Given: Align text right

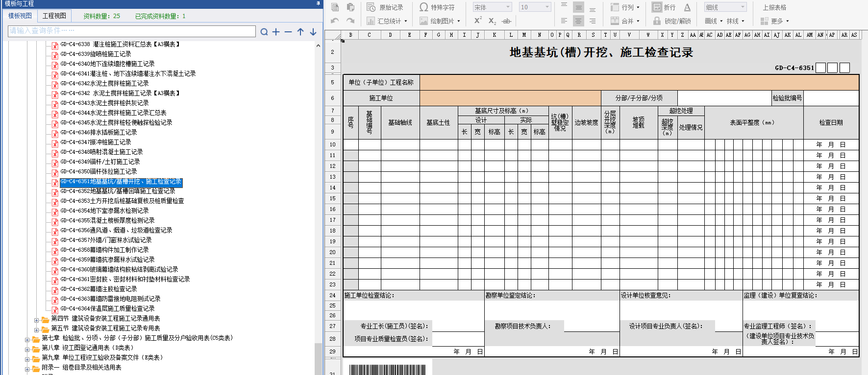Looking at the screenshot, I should pyautogui.click(x=593, y=21).
